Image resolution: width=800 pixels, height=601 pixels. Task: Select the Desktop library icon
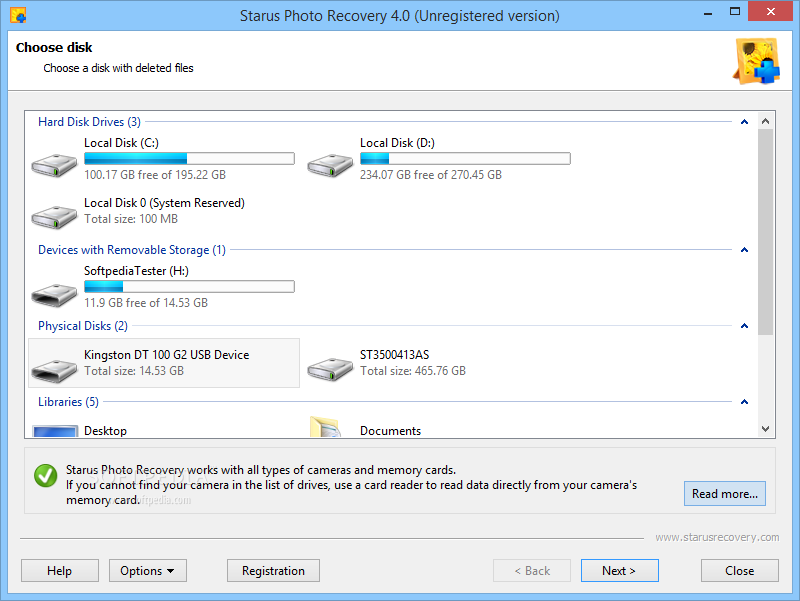point(55,431)
